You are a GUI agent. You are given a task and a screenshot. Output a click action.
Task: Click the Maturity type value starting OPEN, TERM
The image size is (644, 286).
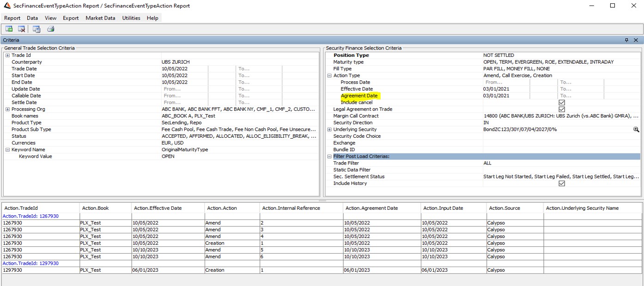pyautogui.click(x=548, y=62)
